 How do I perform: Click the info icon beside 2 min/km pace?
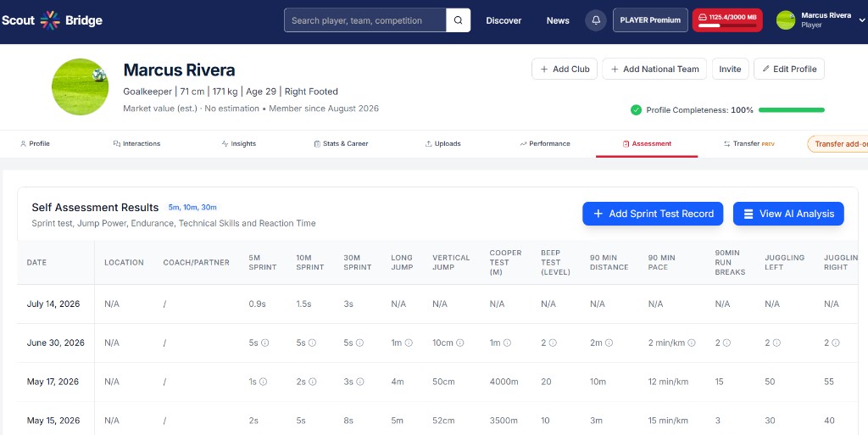click(692, 343)
